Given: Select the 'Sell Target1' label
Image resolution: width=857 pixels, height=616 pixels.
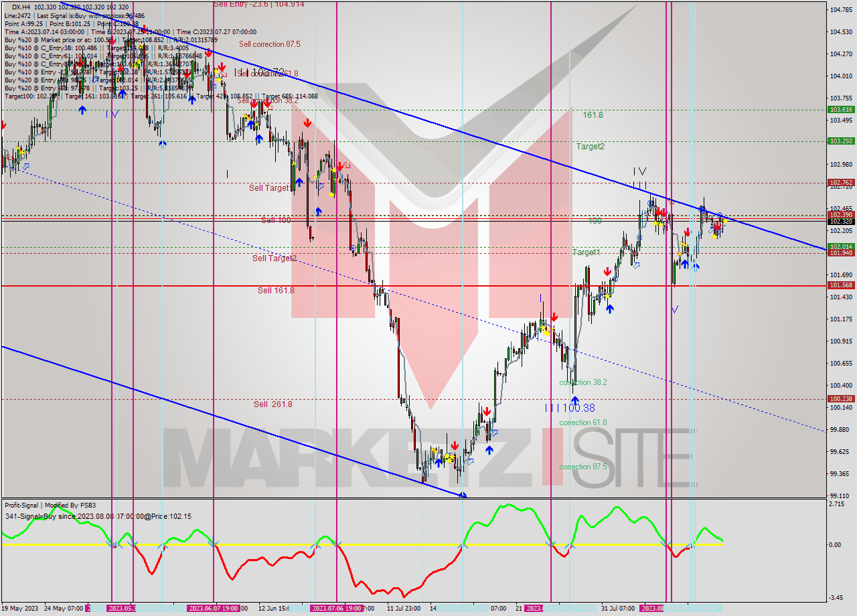Looking at the screenshot, I should click(x=270, y=188).
